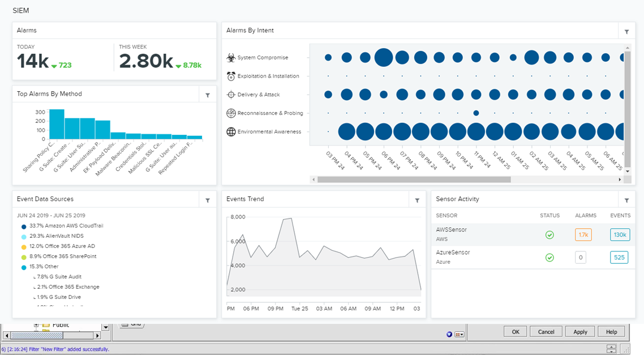Click this week's alarm count 2.80k
Viewport: 644px width, 355px height.
[x=146, y=61]
